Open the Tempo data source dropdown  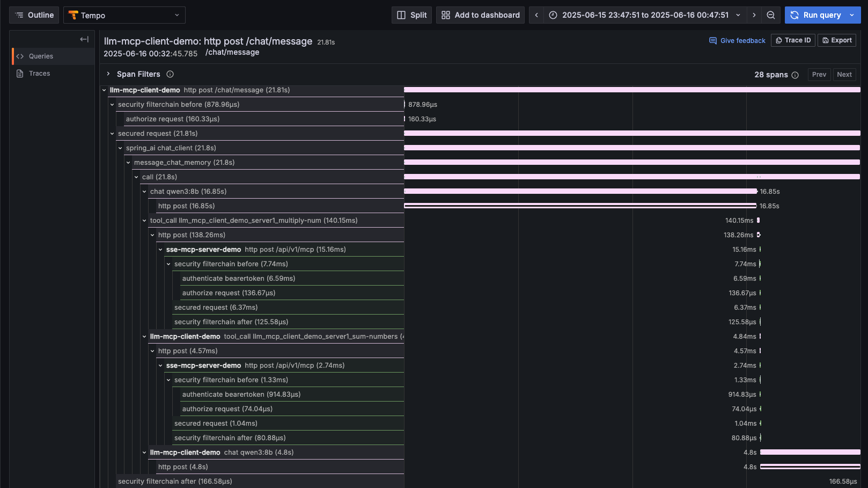pyautogui.click(x=124, y=15)
